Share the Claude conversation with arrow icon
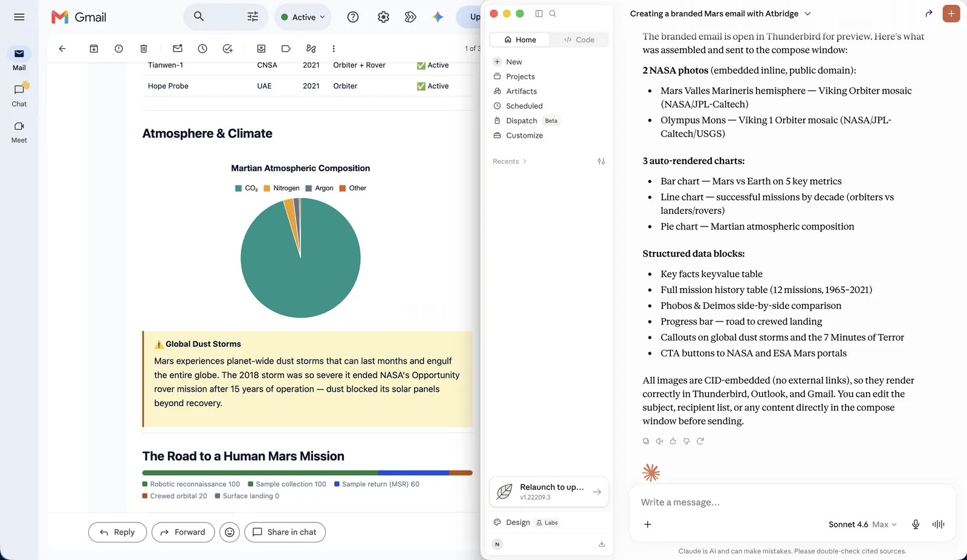 point(929,13)
